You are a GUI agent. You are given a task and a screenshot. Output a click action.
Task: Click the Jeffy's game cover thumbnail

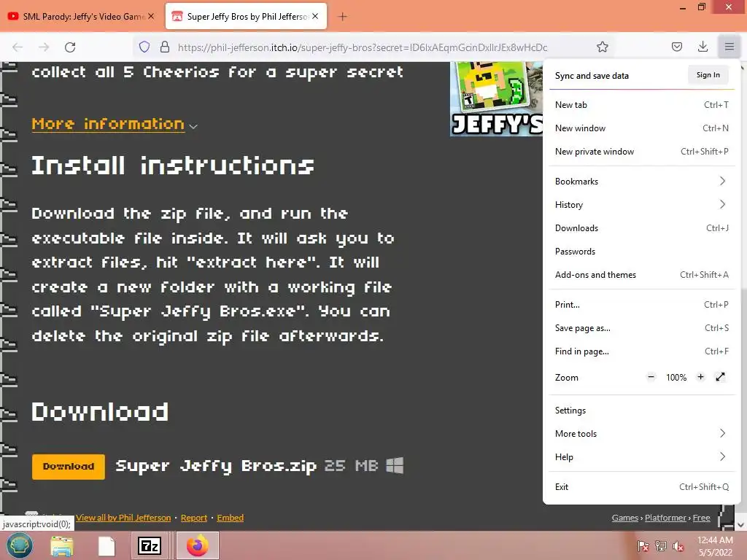496,98
